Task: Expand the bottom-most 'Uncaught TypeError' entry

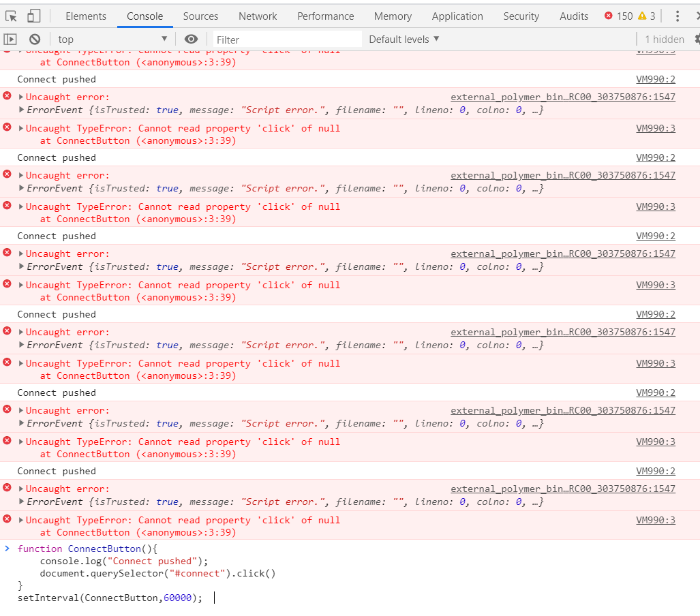Action: [x=21, y=520]
